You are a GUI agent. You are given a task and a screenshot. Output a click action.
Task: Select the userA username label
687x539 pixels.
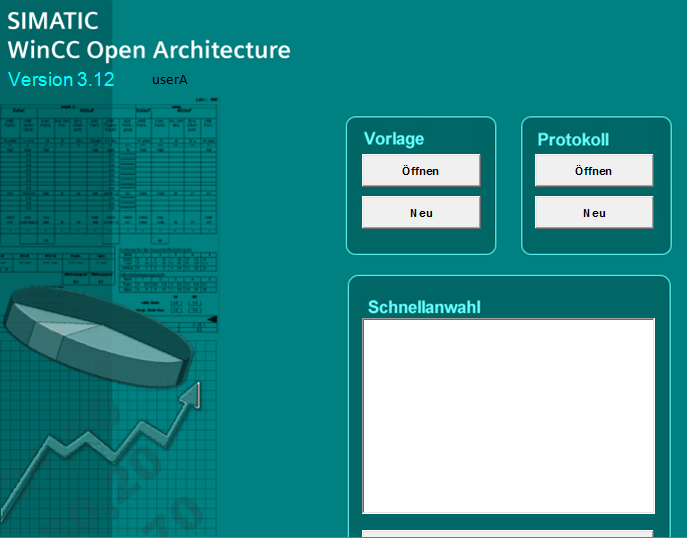point(170,79)
